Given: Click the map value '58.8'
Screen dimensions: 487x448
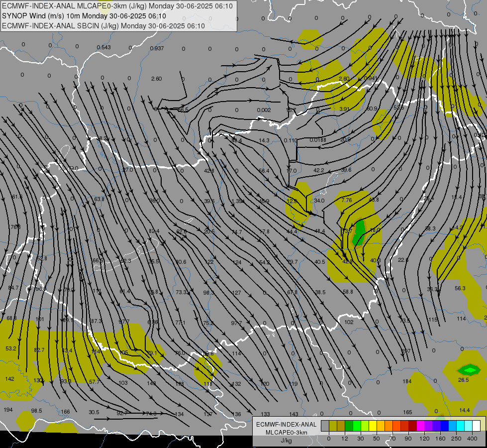Looking at the screenshot, I should point(348,292).
